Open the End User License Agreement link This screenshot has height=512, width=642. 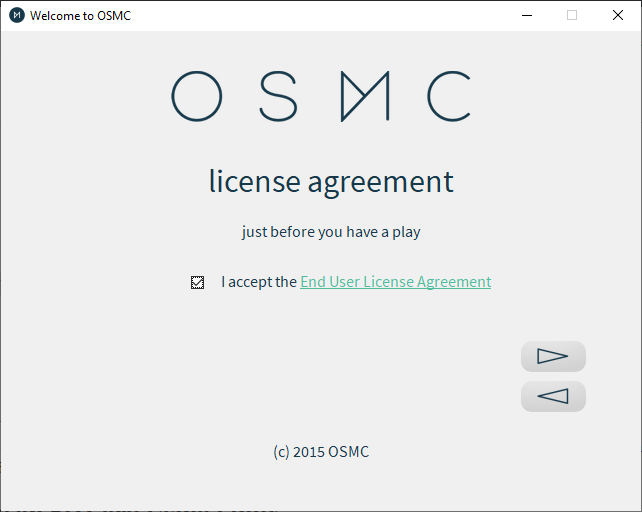coord(396,282)
